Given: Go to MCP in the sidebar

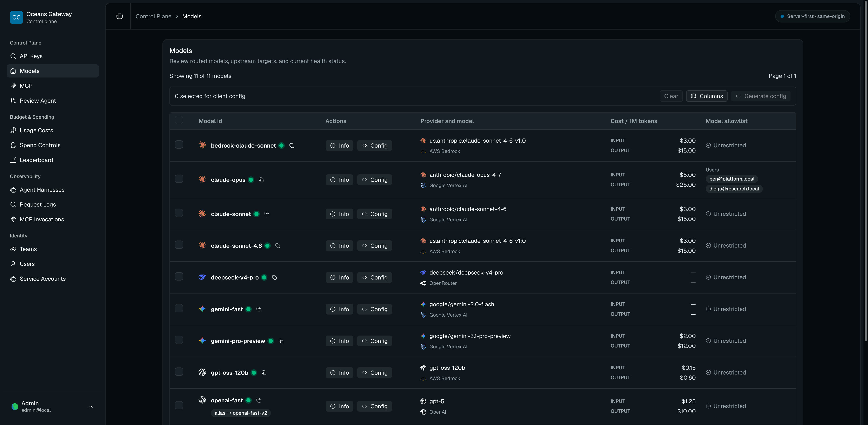Looking at the screenshot, I should tap(53, 86).
